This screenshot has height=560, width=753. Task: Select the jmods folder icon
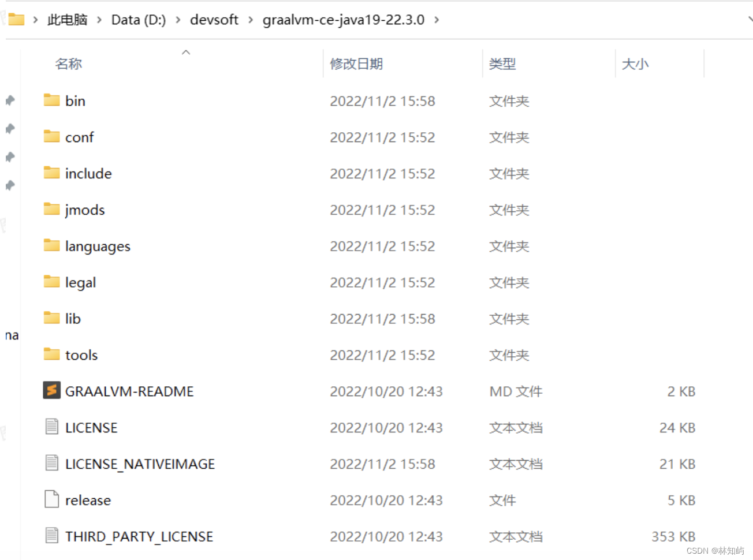51,210
